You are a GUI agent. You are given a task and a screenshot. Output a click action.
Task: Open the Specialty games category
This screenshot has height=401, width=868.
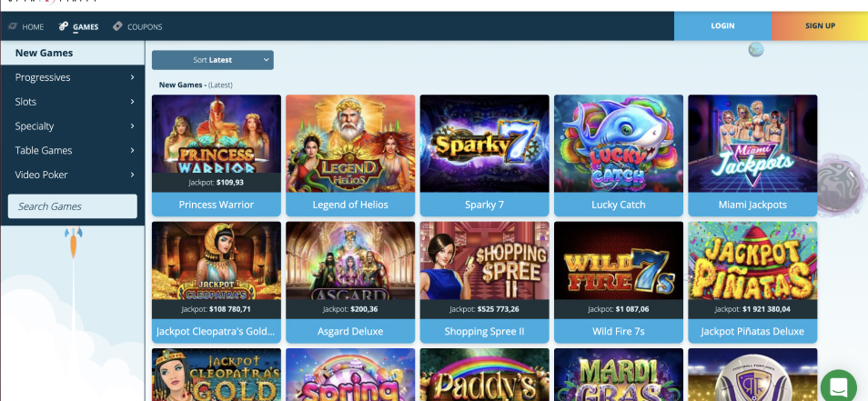coord(73,126)
